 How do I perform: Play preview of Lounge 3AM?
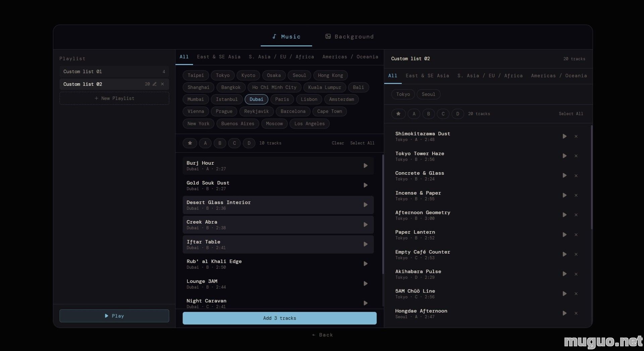(365, 283)
